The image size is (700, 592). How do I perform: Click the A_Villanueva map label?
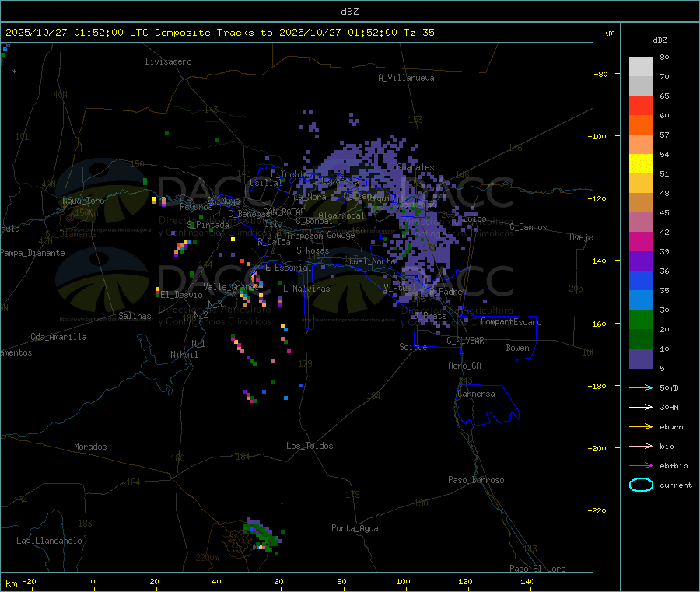point(406,78)
